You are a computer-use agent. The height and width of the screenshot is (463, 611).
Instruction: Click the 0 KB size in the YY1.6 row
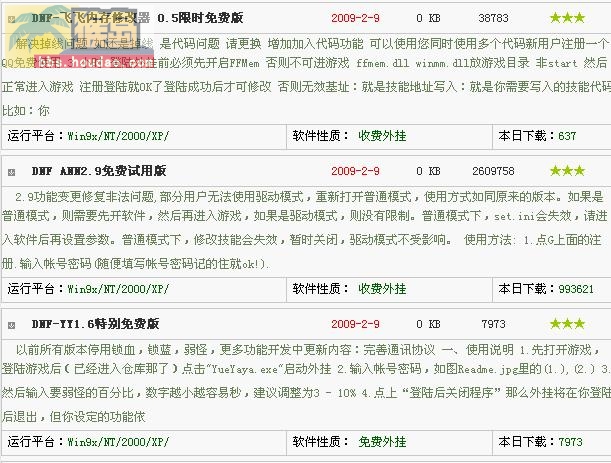coord(428,324)
